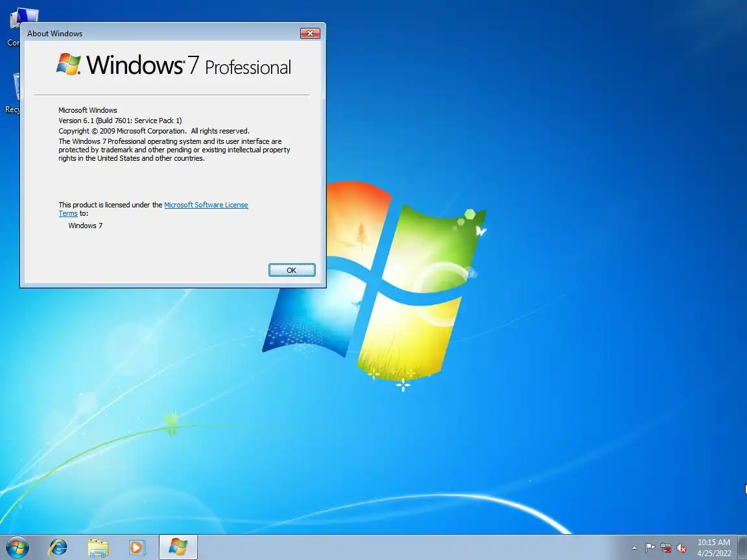This screenshot has width=747, height=560.
Task: Click the OK button in About Windows
Action: [292, 270]
